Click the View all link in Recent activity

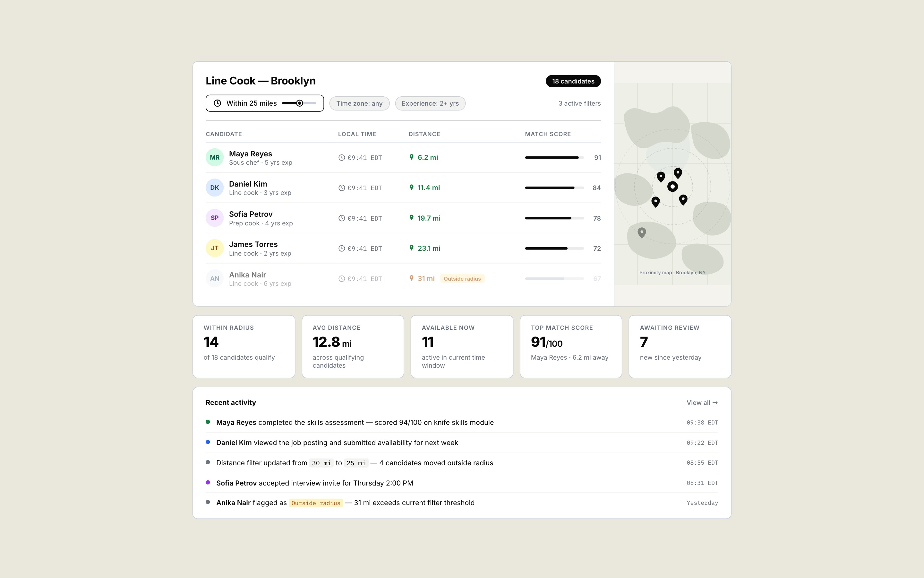coord(702,403)
